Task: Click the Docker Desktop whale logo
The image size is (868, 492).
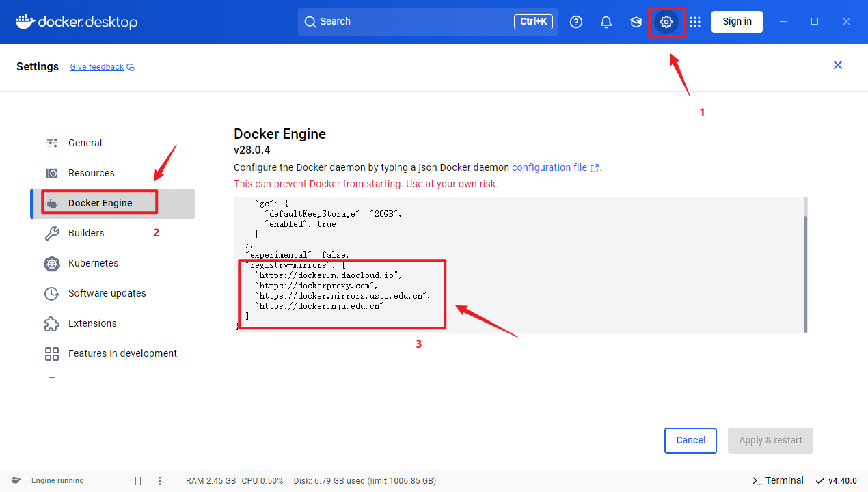Action: coord(77,22)
